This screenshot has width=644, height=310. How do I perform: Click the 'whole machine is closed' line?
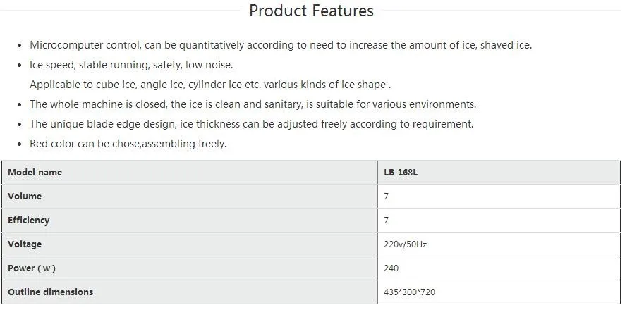pos(253,104)
